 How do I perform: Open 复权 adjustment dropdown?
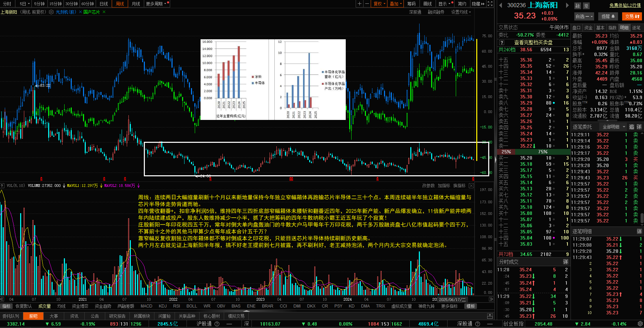[379, 4]
